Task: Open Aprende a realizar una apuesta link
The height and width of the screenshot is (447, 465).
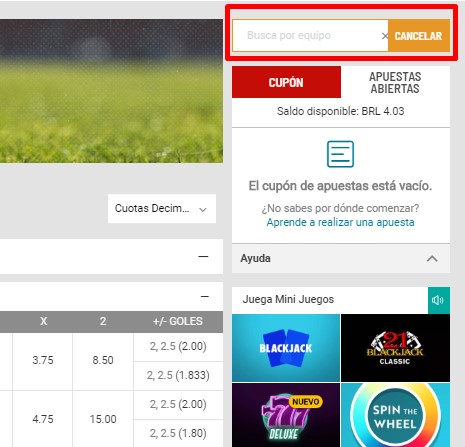Action: pyautogui.click(x=340, y=222)
